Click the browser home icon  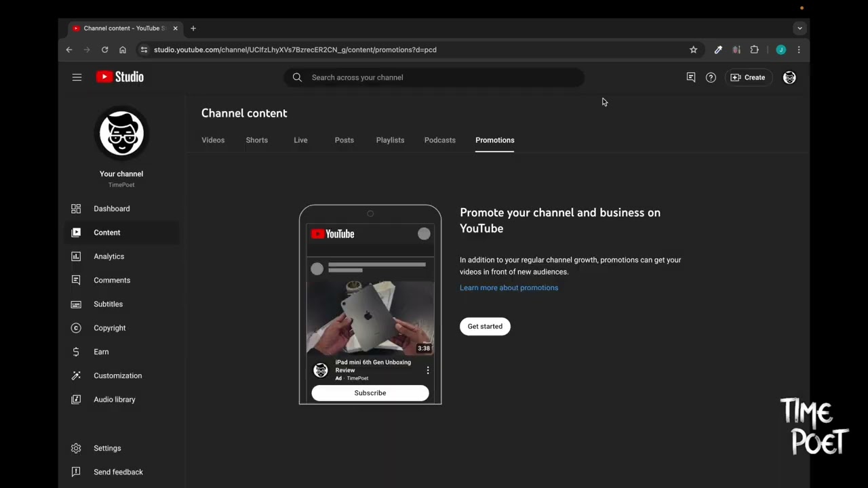coord(123,49)
